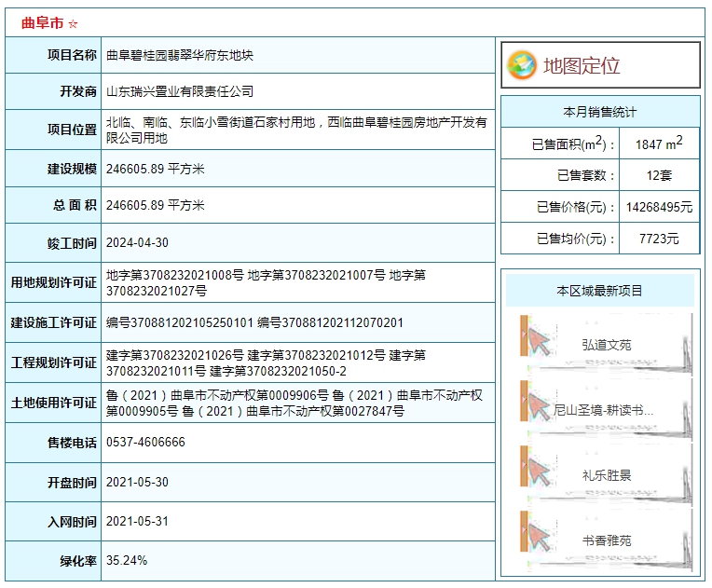Screen dimensions: 712x588
Task: Click the 总面积 value 246605.89 平方米
Action: tap(156, 205)
